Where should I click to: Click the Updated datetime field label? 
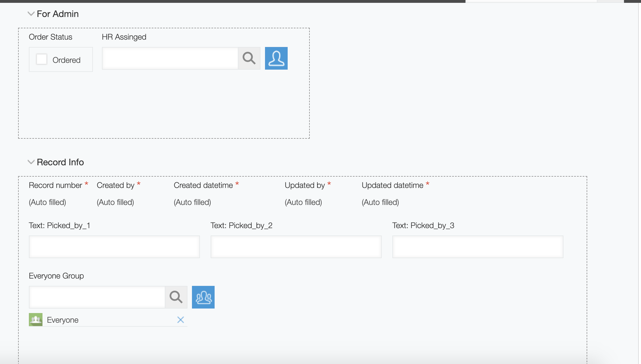(x=392, y=185)
